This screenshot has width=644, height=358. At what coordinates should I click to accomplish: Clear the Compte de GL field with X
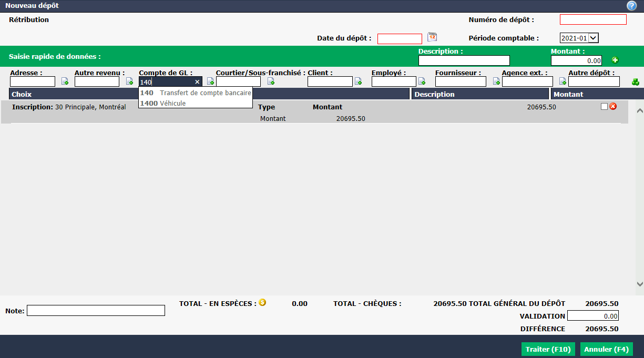(x=197, y=82)
